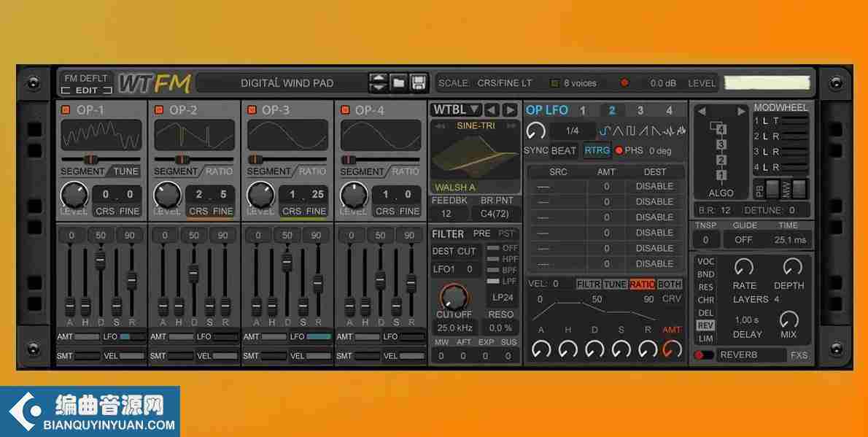Open the first DISABLE destination dropdown

(x=654, y=187)
